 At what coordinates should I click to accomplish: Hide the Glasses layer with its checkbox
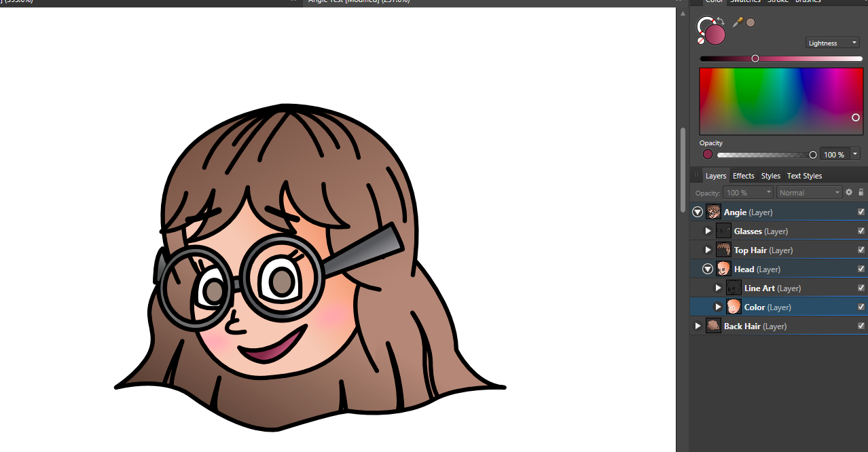point(861,231)
